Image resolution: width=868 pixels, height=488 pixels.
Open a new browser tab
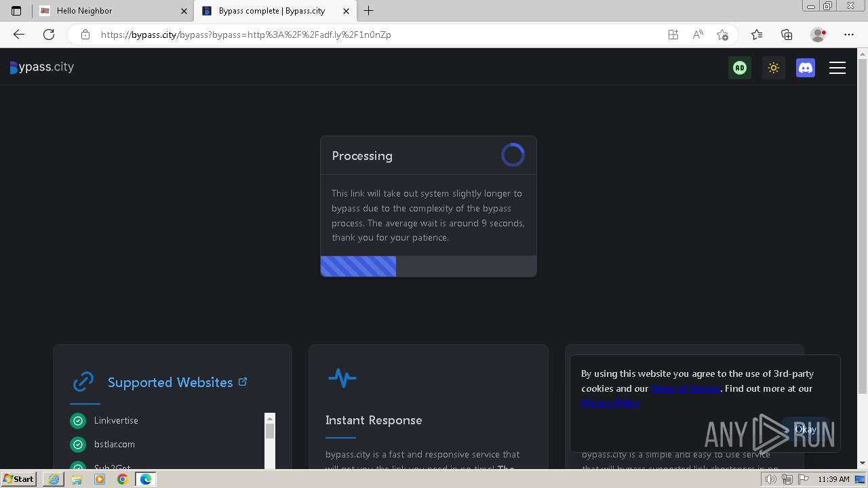click(368, 11)
